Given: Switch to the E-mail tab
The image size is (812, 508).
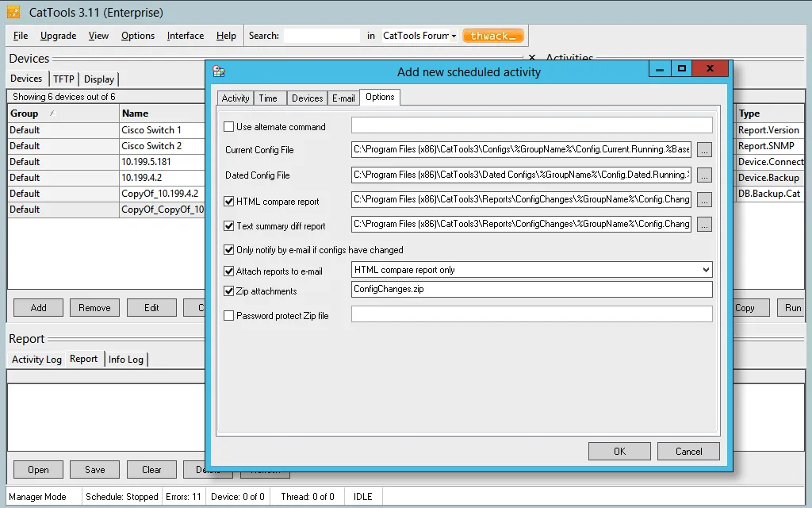Looking at the screenshot, I should (x=343, y=97).
